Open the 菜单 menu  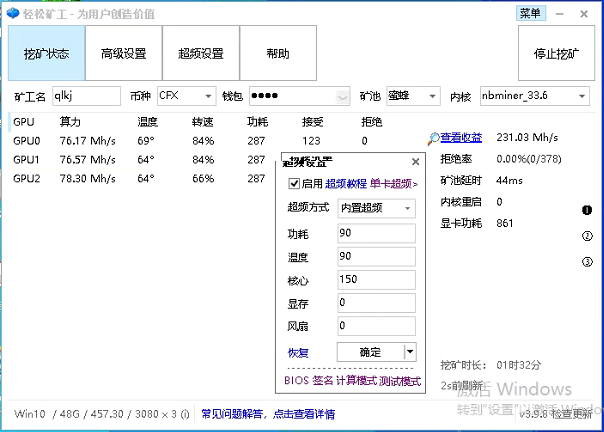tap(530, 13)
